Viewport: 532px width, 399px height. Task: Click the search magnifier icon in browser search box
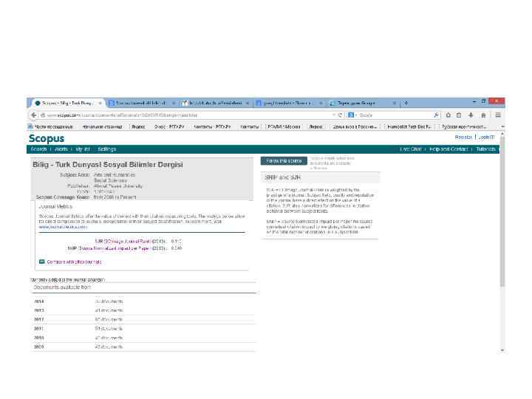[437, 115]
